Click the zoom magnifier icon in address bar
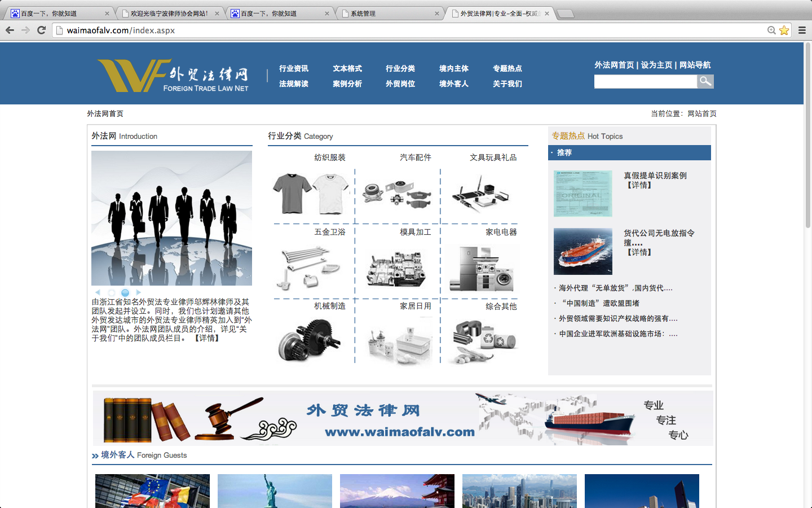Image resolution: width=812 pixels, height=508 pixels. pyautogui.click(x=771, y=30)
